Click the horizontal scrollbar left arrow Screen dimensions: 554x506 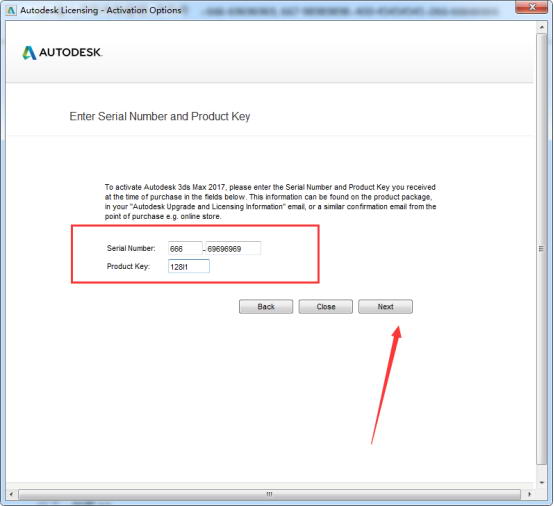11,494
